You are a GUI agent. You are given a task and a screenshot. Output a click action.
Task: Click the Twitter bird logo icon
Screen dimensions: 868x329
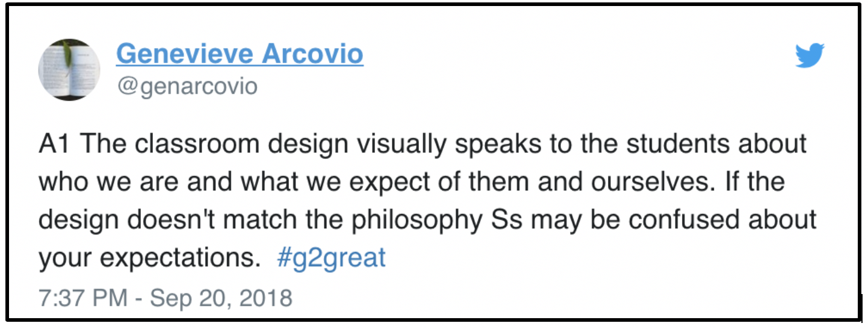(810, 56)
